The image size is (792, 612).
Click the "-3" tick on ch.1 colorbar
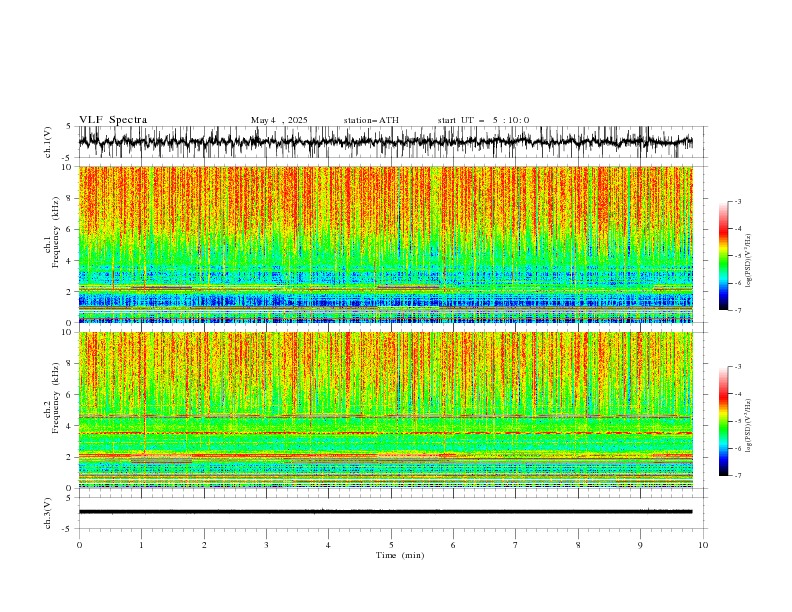[738, 201]
